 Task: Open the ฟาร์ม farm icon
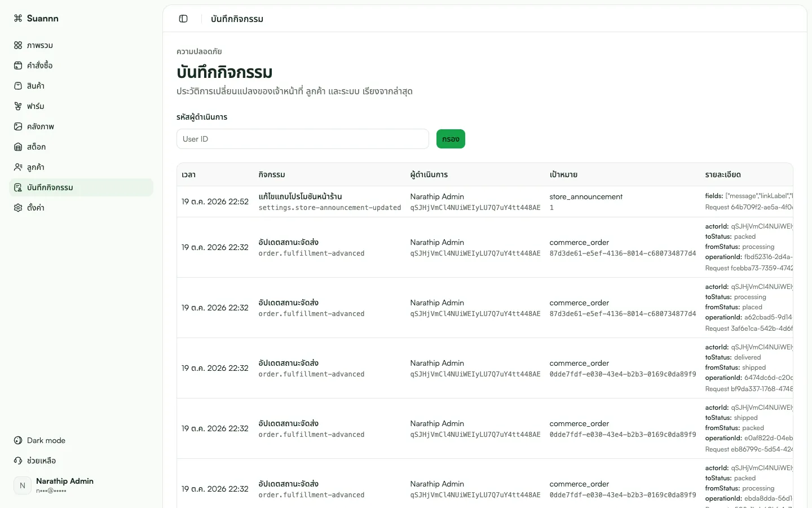[x=18, y=106]
